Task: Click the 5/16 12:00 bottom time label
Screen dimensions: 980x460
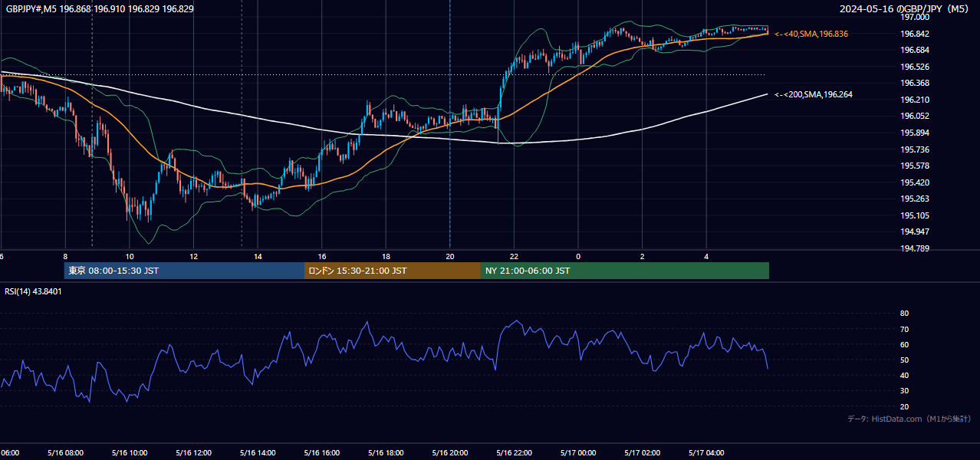Action: tap(193, 453)
